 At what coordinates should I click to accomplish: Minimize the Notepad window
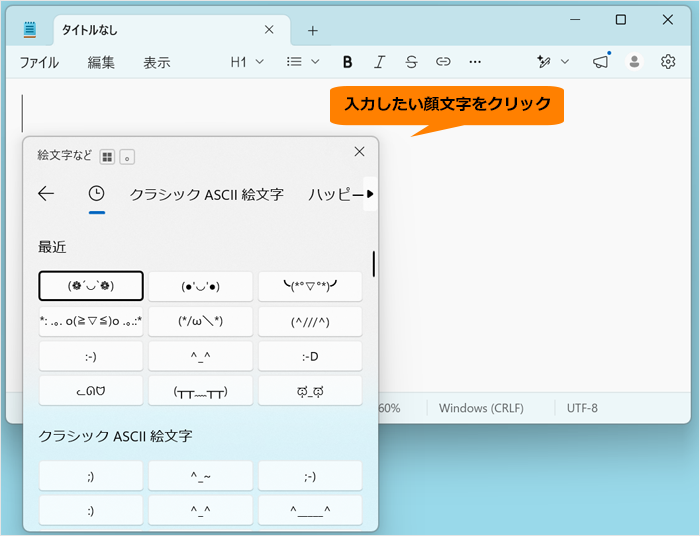coord(575,20)
